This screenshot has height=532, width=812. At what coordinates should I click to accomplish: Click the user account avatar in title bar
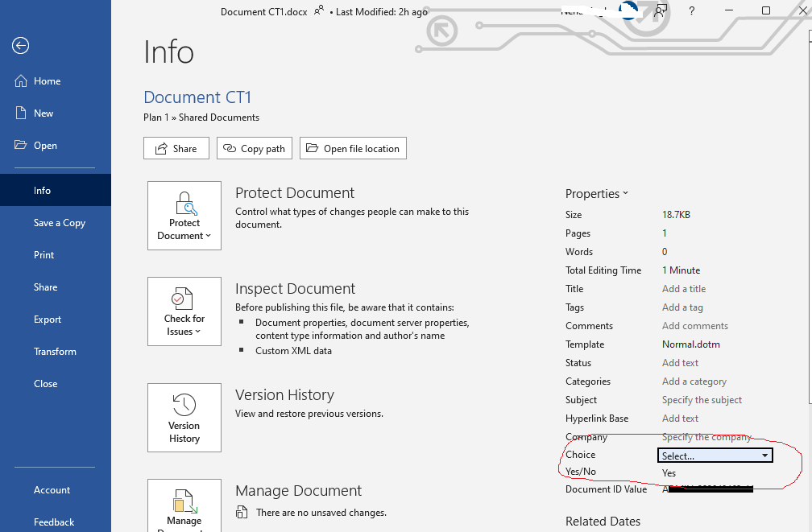point(628,10)
